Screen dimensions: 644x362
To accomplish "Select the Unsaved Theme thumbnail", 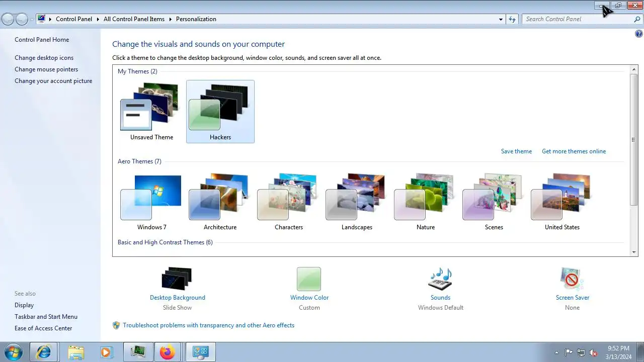I will pos(151,112).
